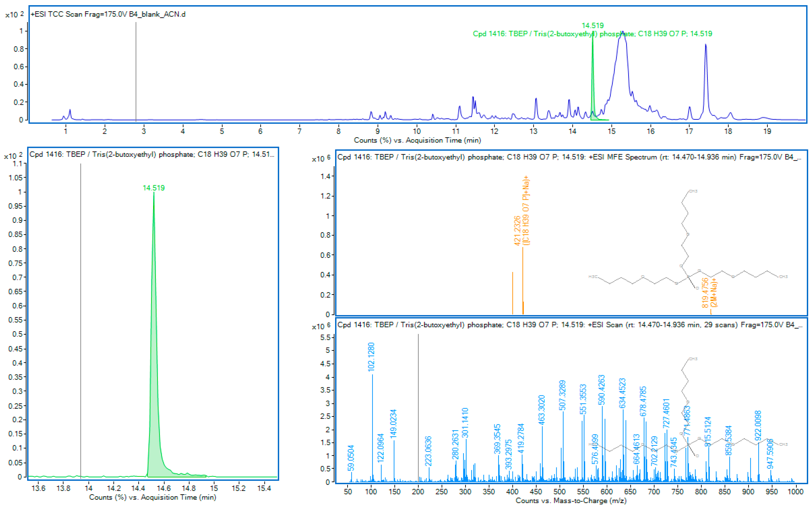Click the 14.519 peak label in top chromatogram
Screen dimensions: 812x508
(x=592, y=26)
